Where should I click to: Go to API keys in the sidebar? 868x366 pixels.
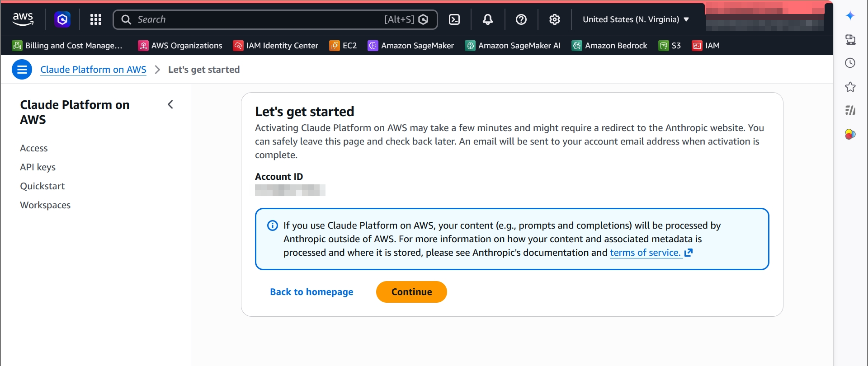click(38, 167)
